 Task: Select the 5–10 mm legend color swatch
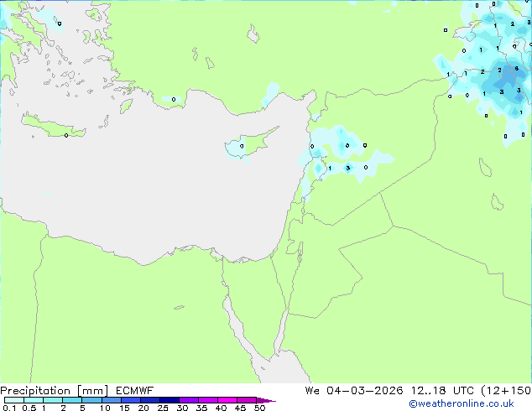[91, 400]
